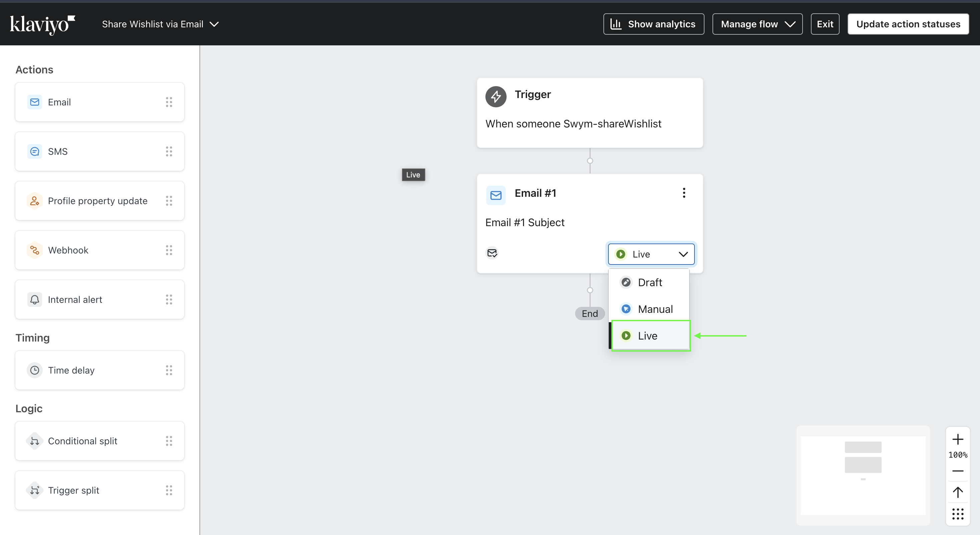980x535 pixels.
Task: Click the canvas grid dots icon
Action: click(x=958, y=514)
